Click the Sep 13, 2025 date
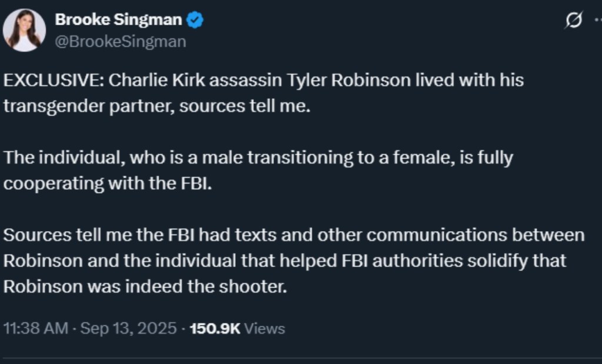 [128, 328]
